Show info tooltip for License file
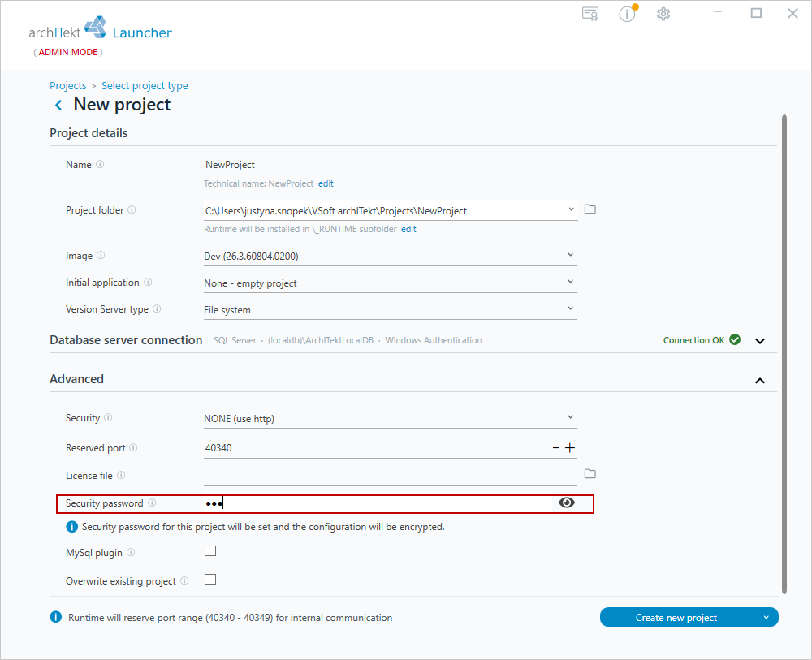 coord(121,475)
